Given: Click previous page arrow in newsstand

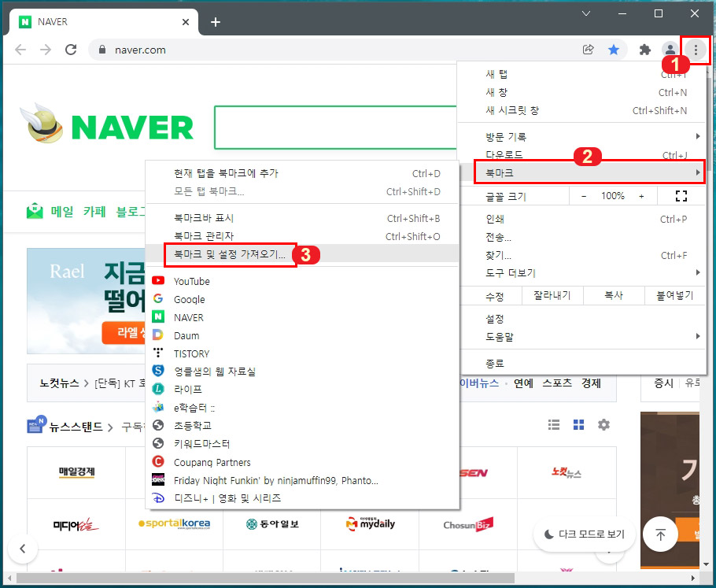Looking at the screenshot, I should pyautogui.click(x=22, y=549).
